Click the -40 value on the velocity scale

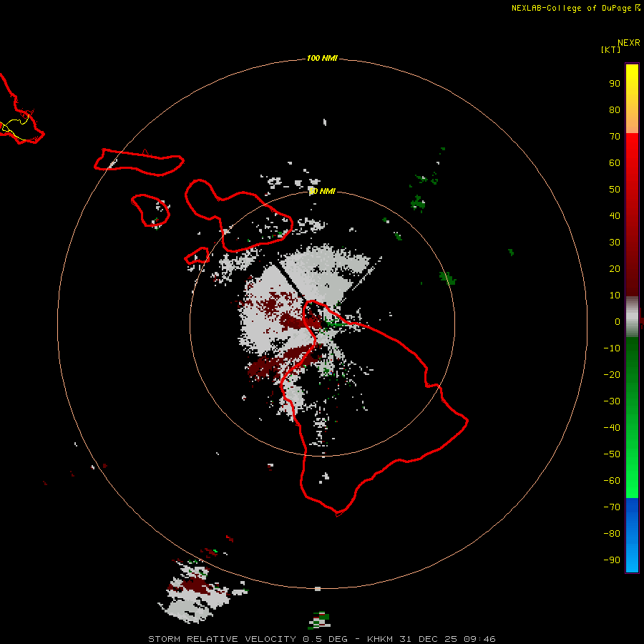612,428
